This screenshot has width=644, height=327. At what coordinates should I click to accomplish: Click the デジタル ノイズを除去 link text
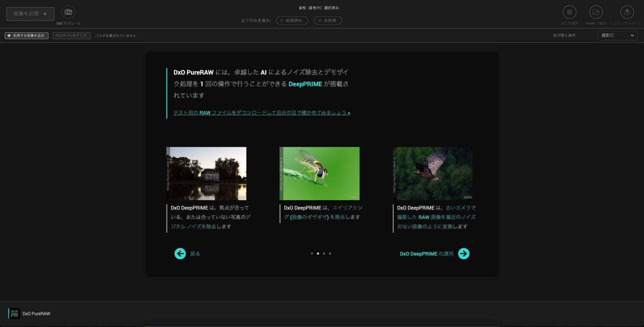coord(211,222)
